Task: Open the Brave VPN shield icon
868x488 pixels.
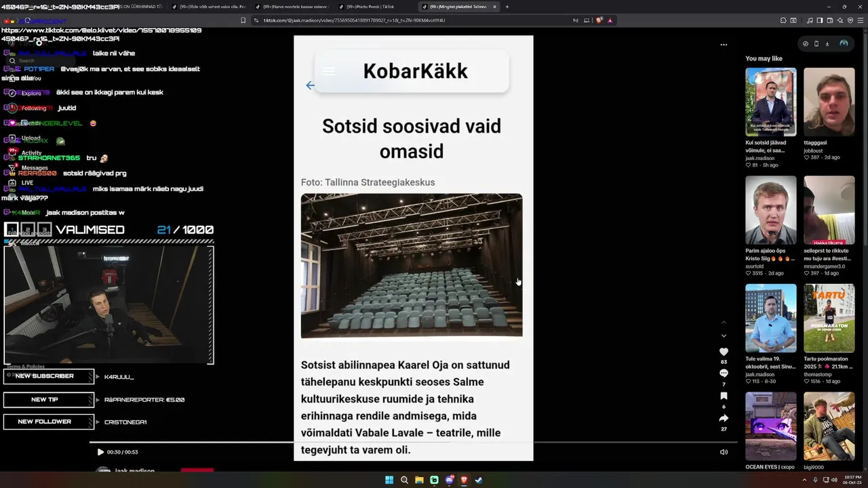Action: 850,20
